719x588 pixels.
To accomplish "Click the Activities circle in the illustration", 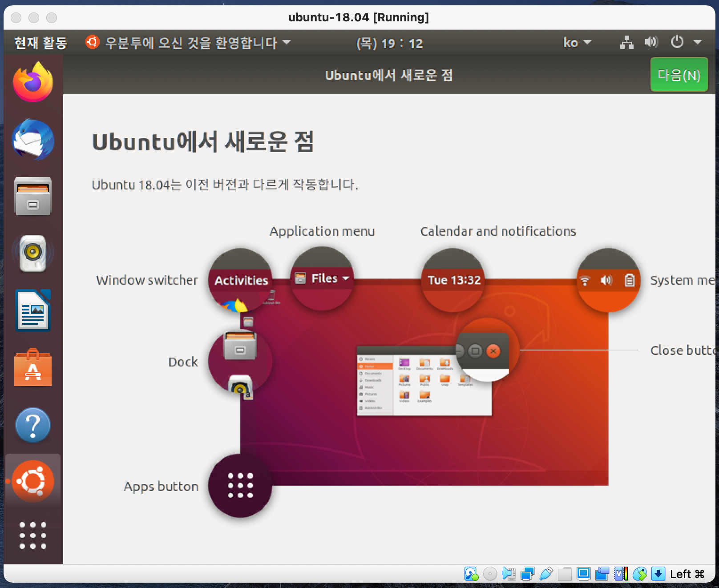I will click(240, 280).
